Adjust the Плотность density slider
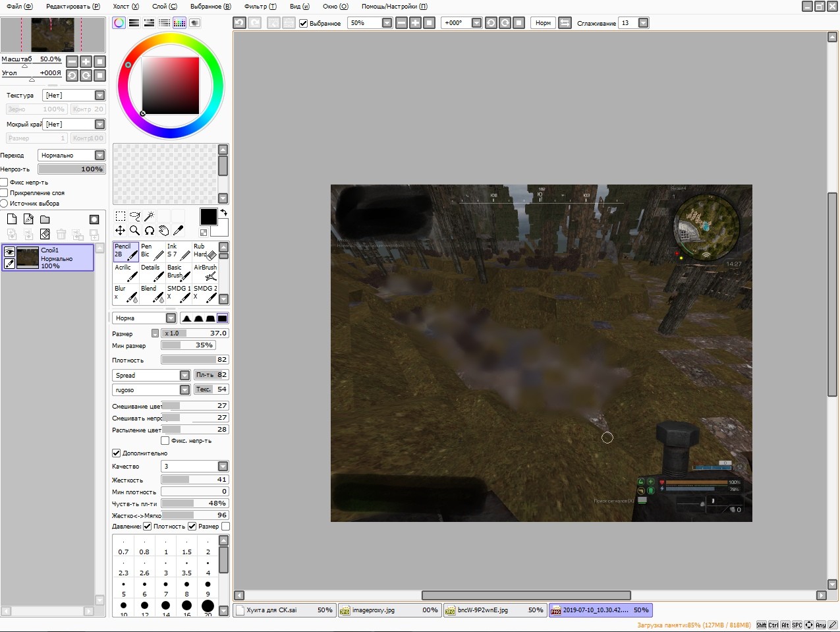 tap(195, 360)
